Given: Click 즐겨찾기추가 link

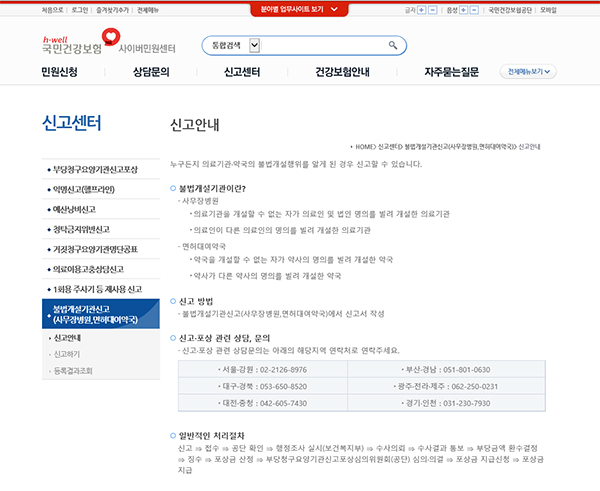Looking at the screenshot, I should click(112, 10).
